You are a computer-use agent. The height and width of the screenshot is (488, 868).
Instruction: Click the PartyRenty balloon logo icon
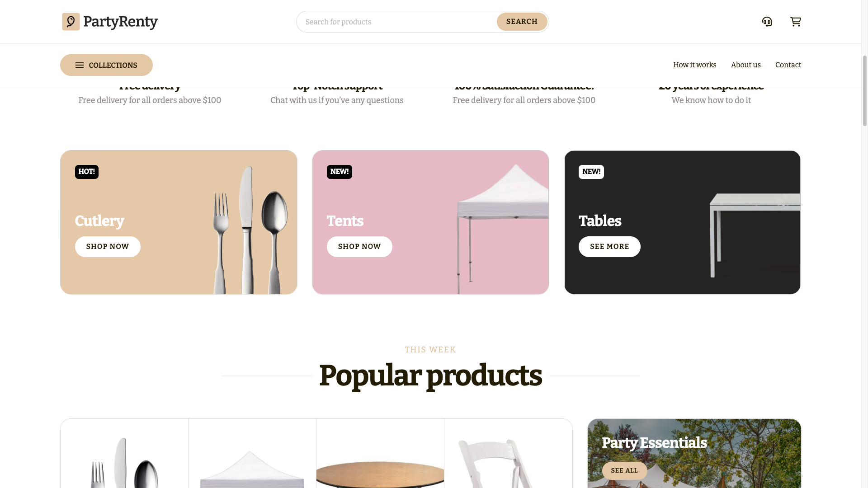(x=71, y=22)
